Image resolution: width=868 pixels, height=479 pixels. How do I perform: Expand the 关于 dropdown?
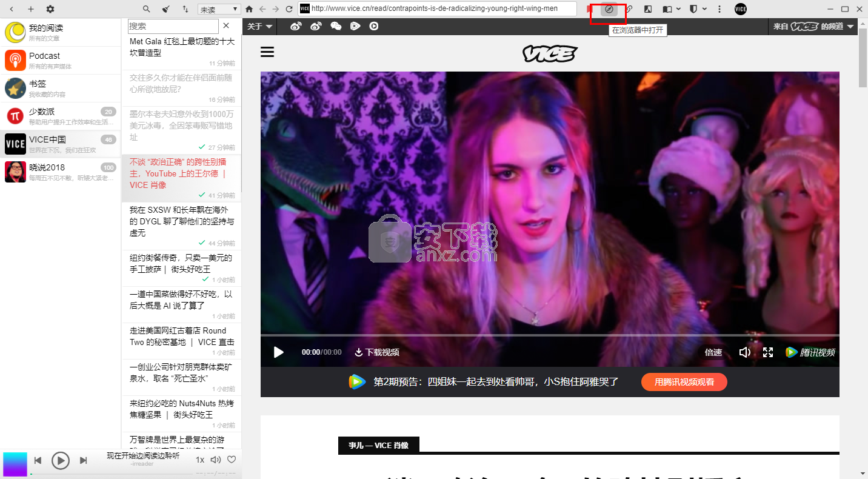260,26
